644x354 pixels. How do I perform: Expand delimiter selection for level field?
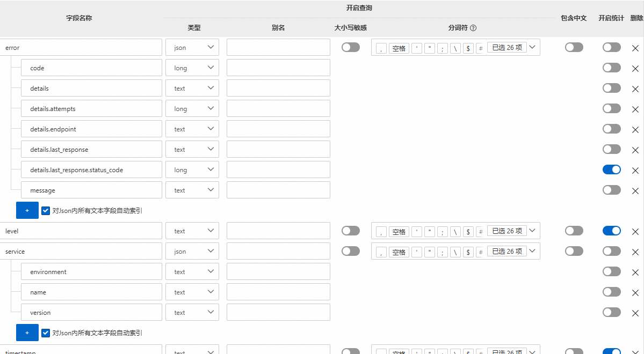[532, 231]
